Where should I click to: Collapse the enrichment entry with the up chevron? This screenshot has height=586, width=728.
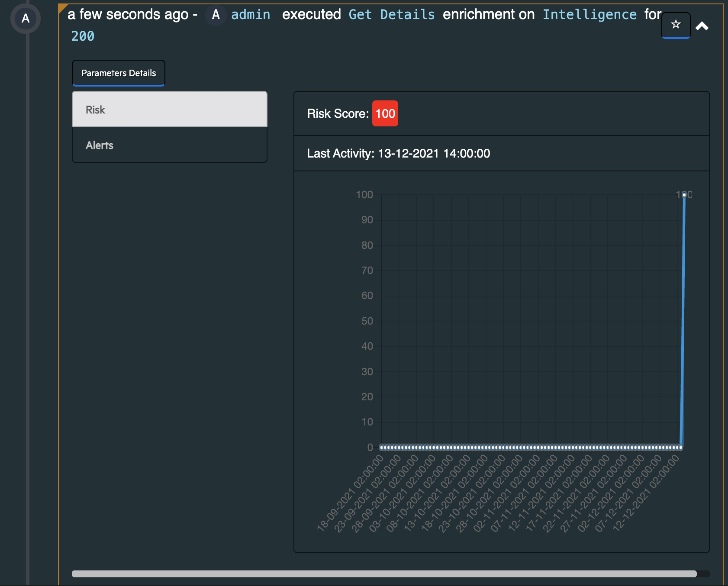(702, 26)
